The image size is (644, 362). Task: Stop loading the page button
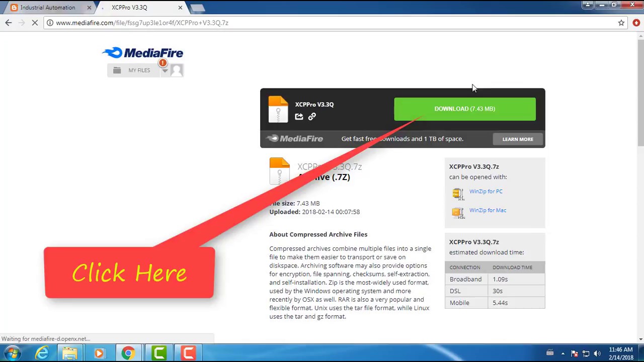(x=35, y=23)
